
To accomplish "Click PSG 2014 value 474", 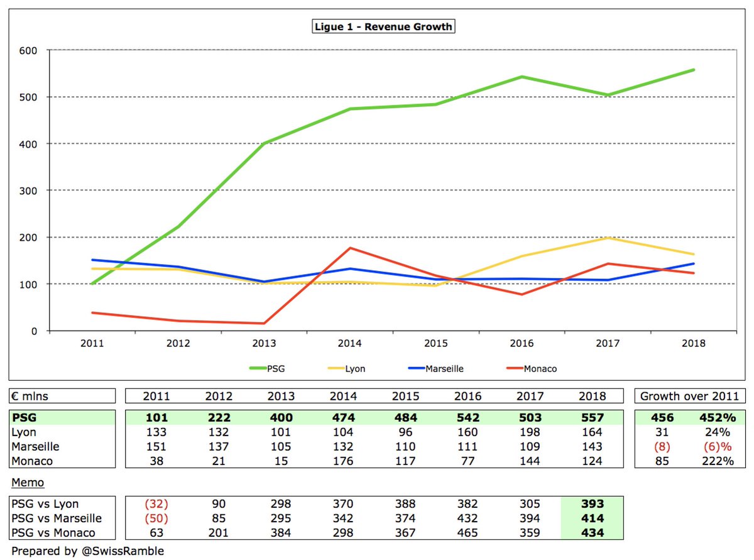I will 343,417.
